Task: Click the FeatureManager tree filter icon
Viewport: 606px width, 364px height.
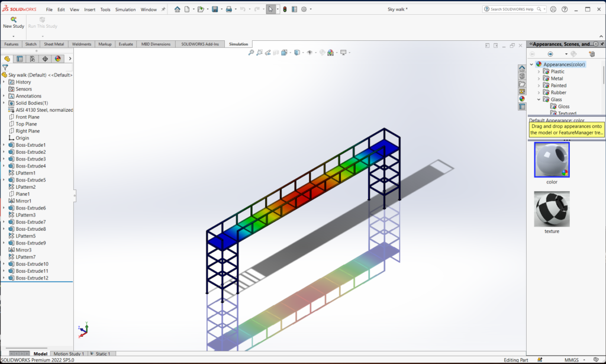Action: 5,67
